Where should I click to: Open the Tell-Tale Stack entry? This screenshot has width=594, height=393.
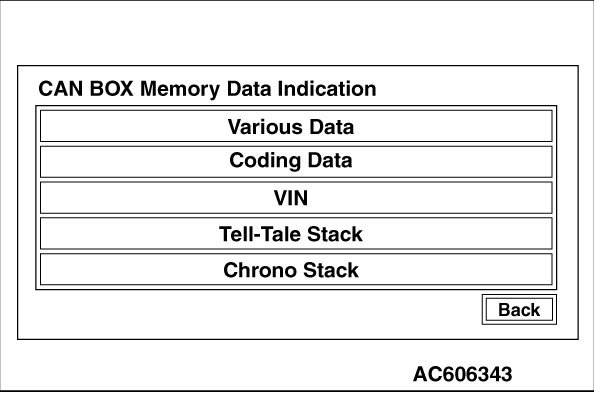pos(296,233)
